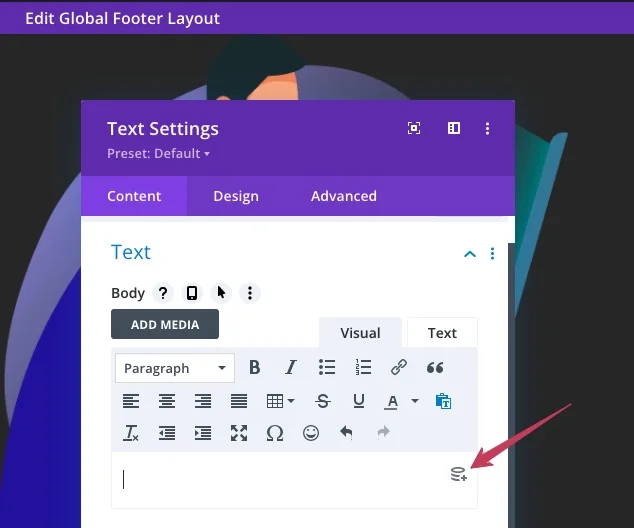The height and width of the screenshot is (528, 634).
Task: Collapse the Text section with the chevron
Action: point(470,254)
